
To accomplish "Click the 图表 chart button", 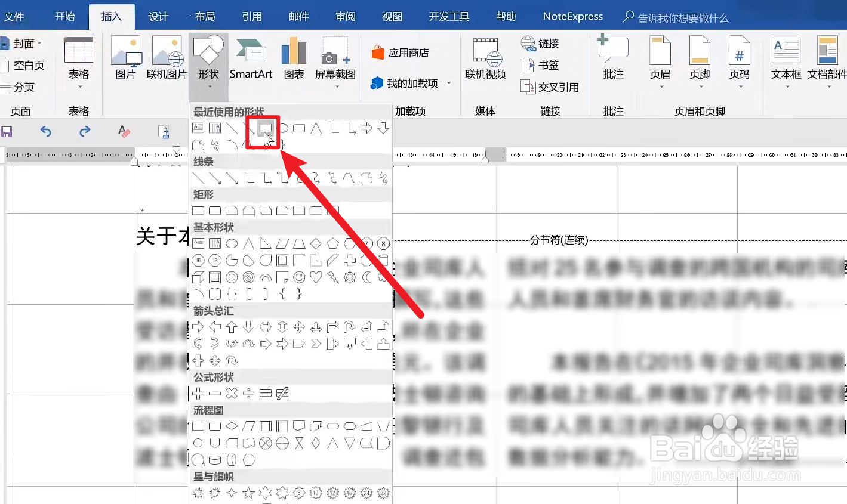I will 294,58.
